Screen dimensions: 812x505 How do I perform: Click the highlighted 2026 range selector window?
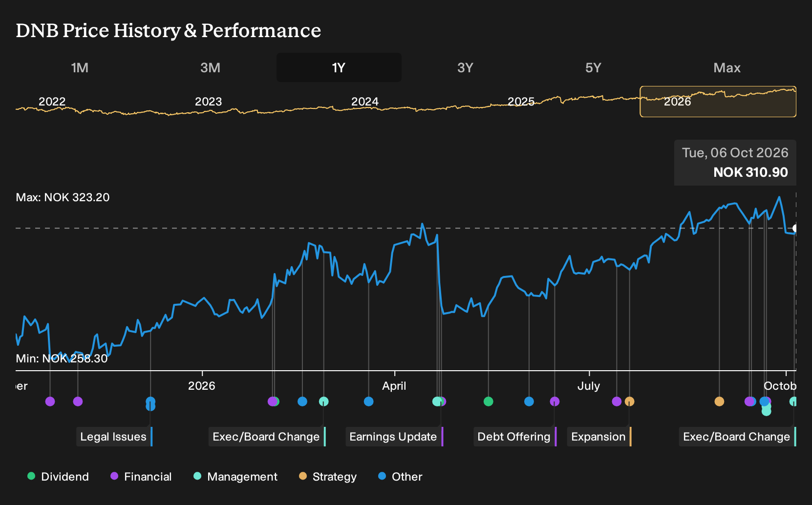point(718,102)
